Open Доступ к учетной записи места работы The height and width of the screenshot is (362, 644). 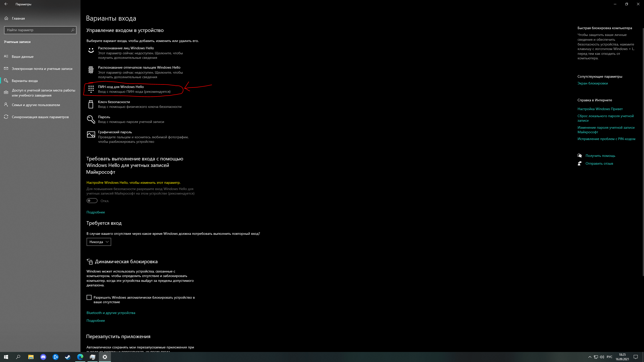pyautogui.click(x=40, y=93)
